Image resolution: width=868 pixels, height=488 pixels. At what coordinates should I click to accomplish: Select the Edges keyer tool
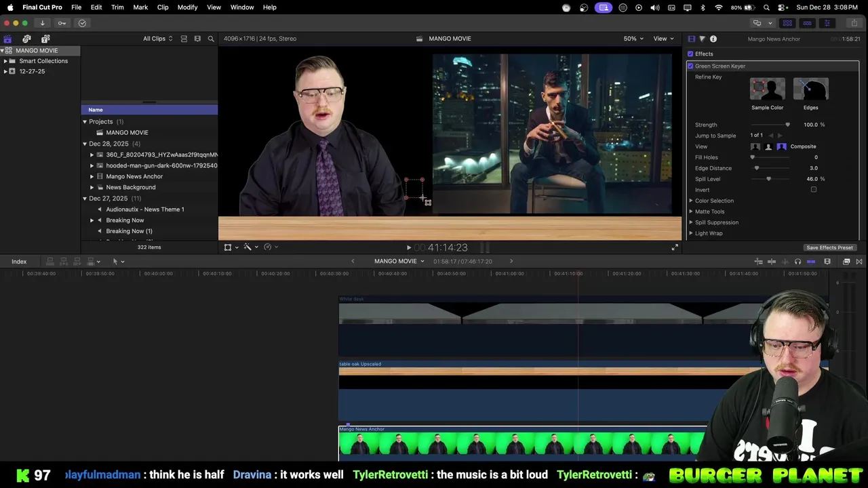point(810,89)
